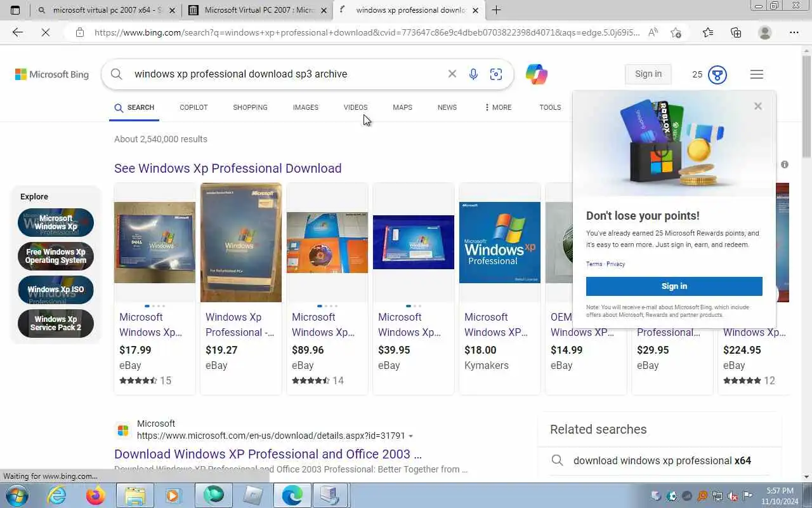
Task: Open the Favorites list icon
Action: click(708, 32)
